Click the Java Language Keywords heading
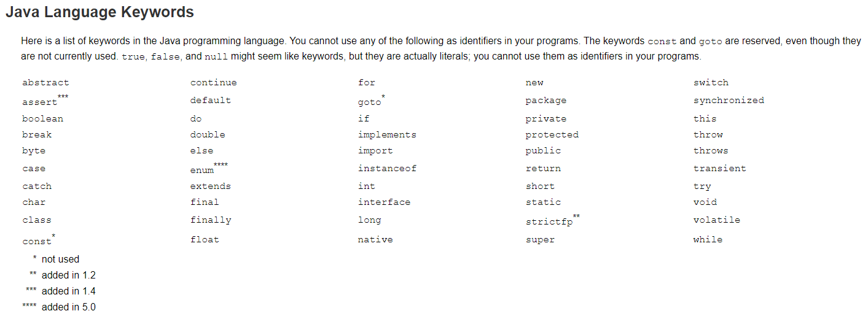 (100, 12)
